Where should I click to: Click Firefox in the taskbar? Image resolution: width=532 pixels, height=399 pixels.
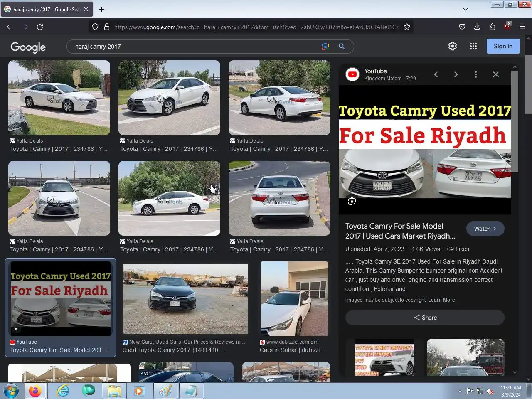tap(35, 391)
